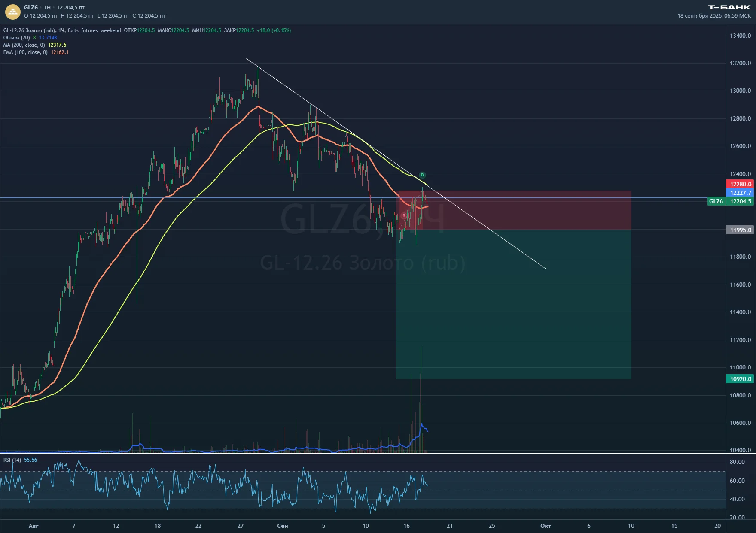Screen dimensions: 756x533
Task: Click the T-Банк logo
Action: click(x=729, y=7)
